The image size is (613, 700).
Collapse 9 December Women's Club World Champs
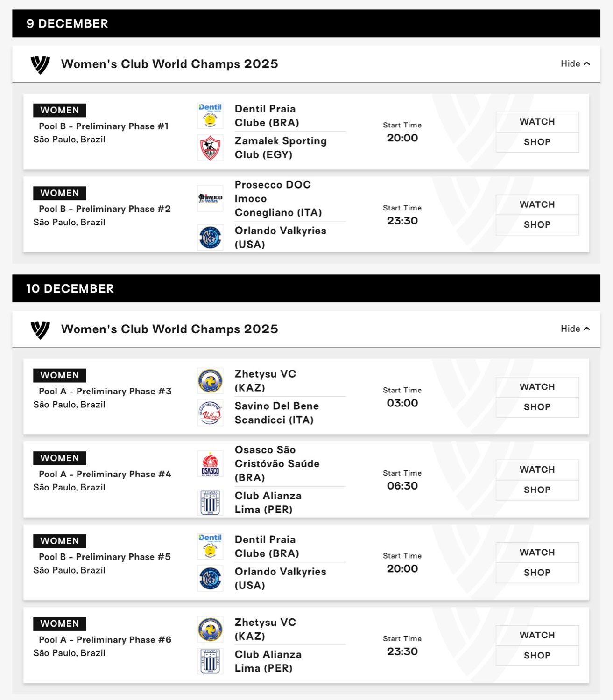click(575, 63)
